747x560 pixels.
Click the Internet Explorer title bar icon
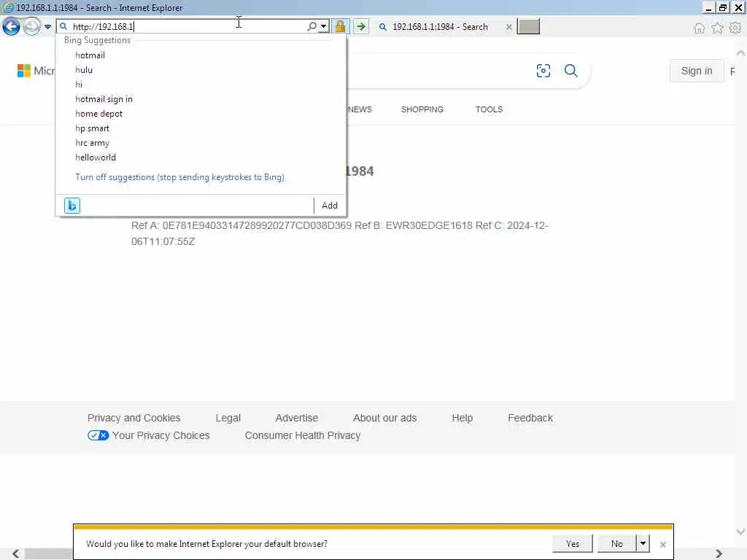click(x=8, y=7)
